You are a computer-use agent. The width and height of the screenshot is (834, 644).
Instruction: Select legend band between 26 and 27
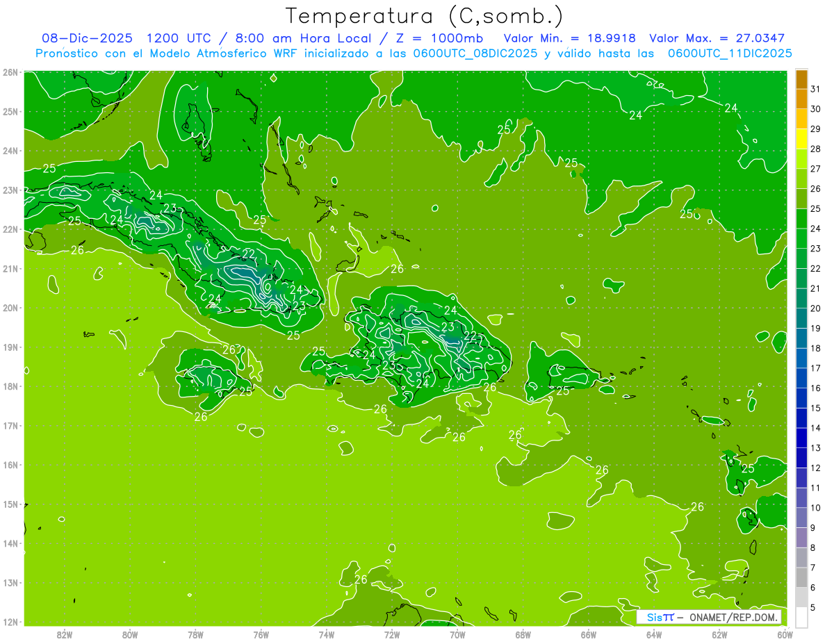pyautogui.click(x=802, y=179)
